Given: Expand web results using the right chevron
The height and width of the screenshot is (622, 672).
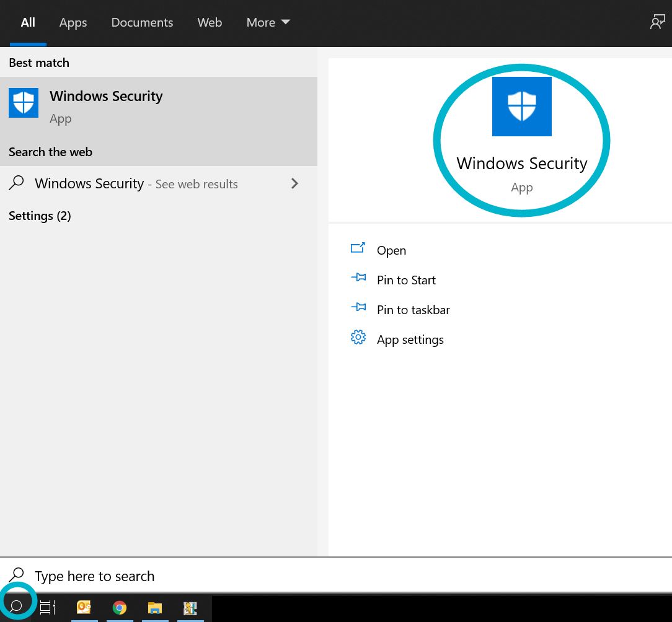Looking at the screenshot, I should [294, 183].
